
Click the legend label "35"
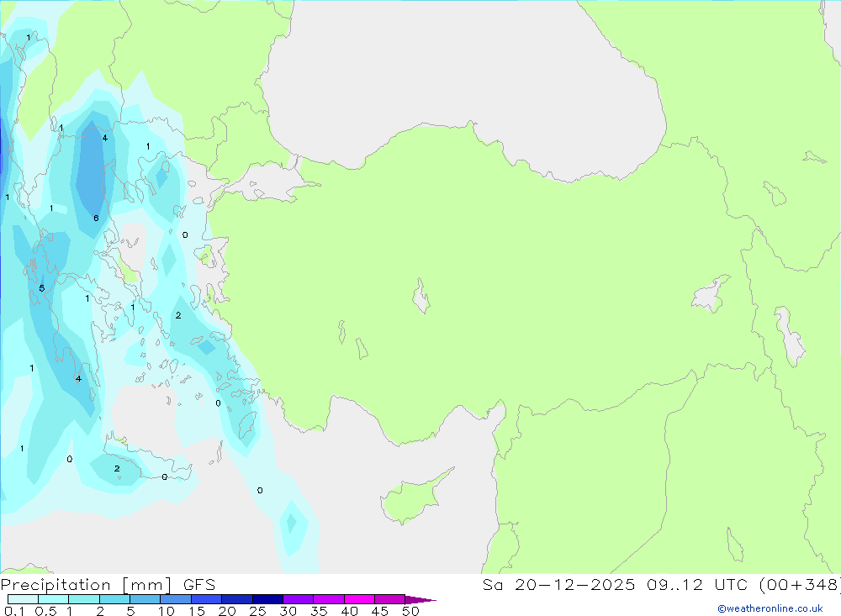pos(319,611)
